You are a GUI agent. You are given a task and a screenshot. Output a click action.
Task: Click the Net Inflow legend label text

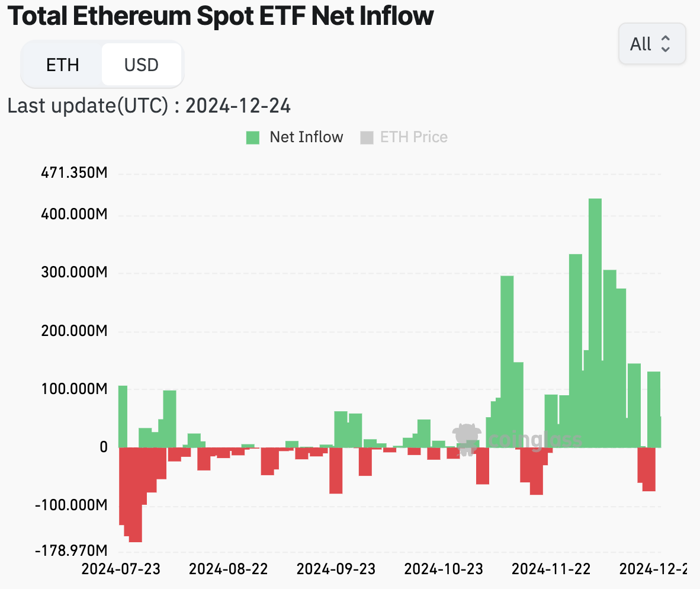coord(307,137)
